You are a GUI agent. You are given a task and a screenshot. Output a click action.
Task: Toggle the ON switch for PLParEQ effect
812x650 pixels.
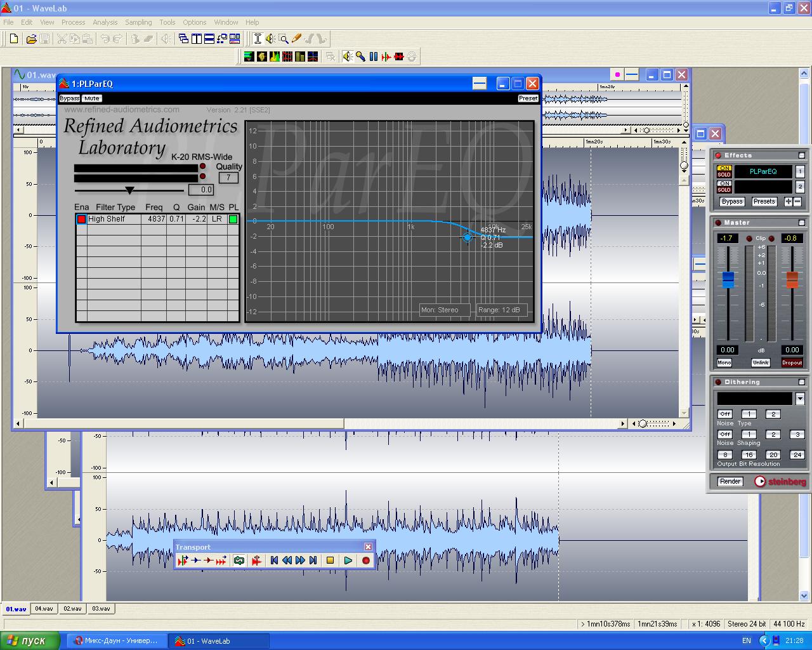coord(724,168)
